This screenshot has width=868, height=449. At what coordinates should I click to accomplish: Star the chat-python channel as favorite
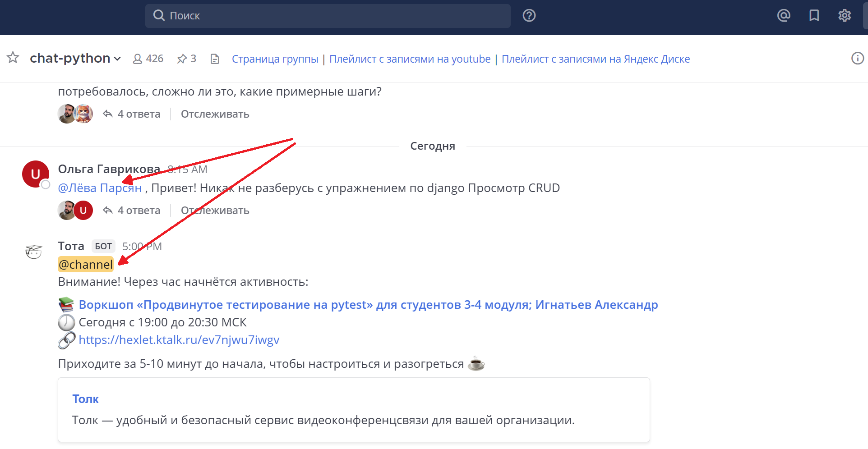tap(13, 58)
